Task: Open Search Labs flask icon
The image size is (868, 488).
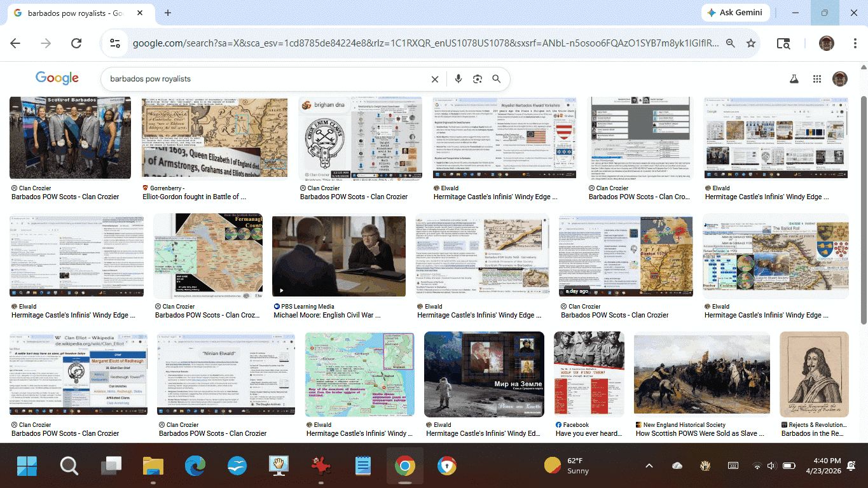Action: coord(794,79)
